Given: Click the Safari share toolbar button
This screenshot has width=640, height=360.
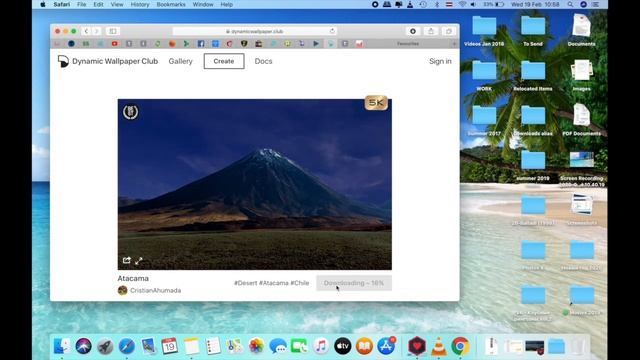Looking at the screenshot, I should click(x=431, y=31).
